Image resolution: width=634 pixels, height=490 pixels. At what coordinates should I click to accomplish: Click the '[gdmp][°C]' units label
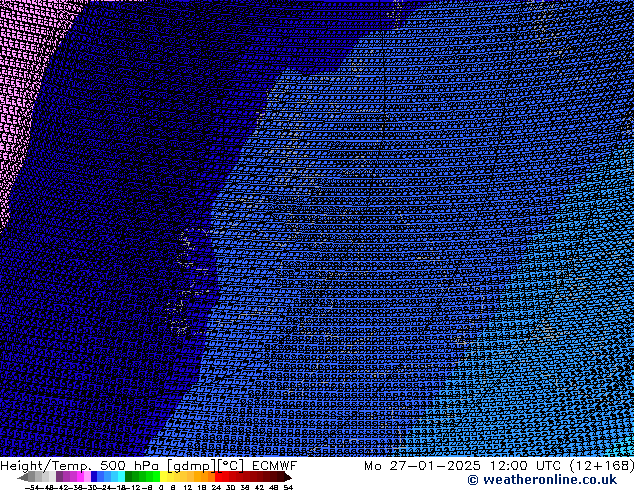tap(205, 466)
